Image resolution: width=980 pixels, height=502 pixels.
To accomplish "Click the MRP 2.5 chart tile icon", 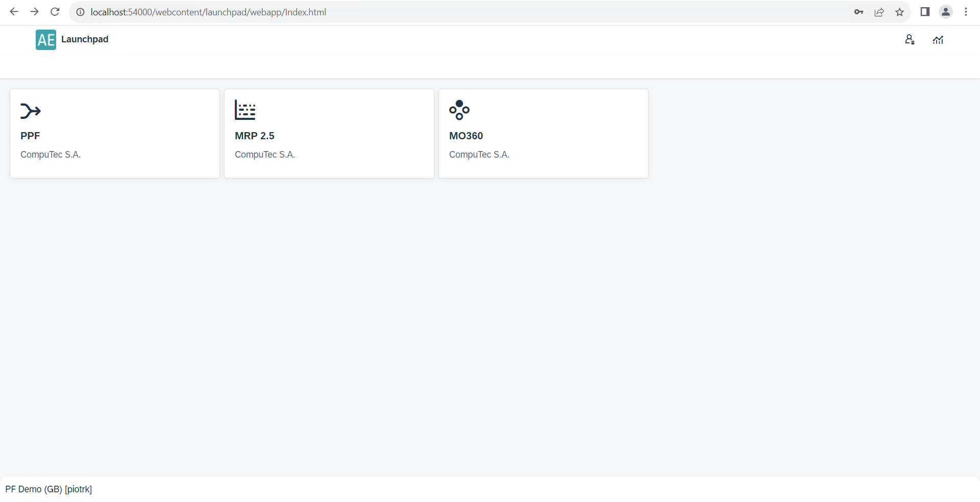I will [x=245, y=110].
